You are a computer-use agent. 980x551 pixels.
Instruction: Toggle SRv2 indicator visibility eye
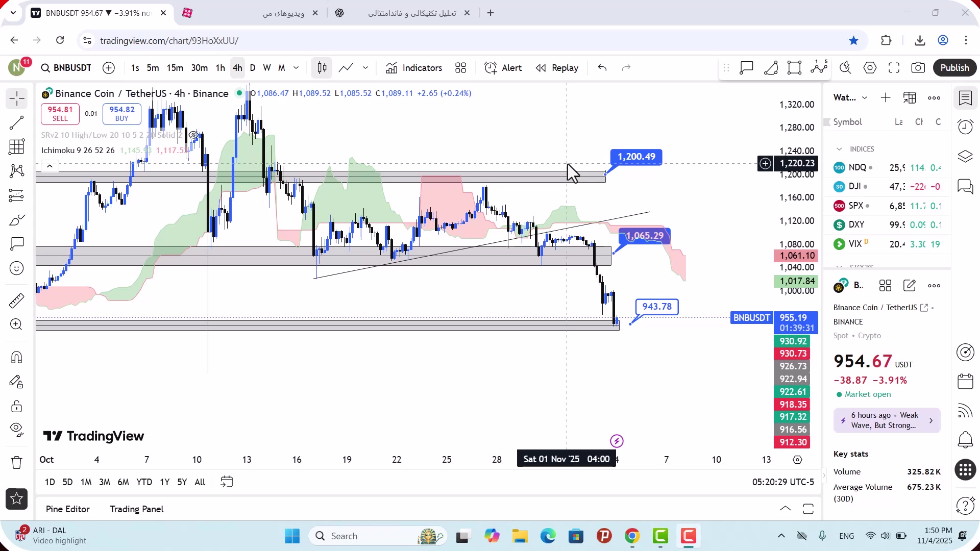click(193, 135)
